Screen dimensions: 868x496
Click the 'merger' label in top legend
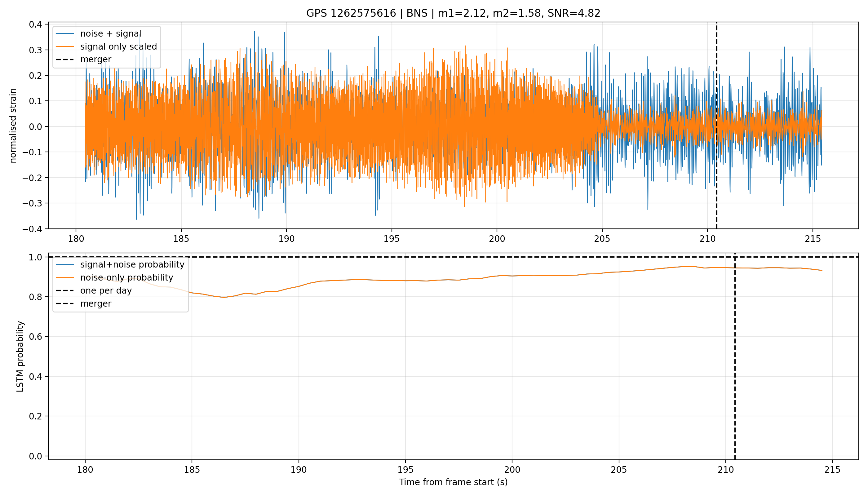pos(96,59)
